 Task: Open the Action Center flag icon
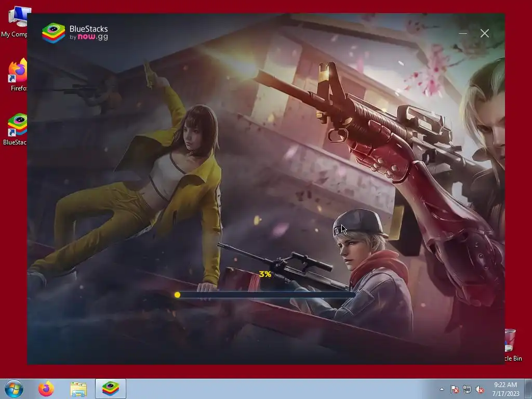[454, 389]
